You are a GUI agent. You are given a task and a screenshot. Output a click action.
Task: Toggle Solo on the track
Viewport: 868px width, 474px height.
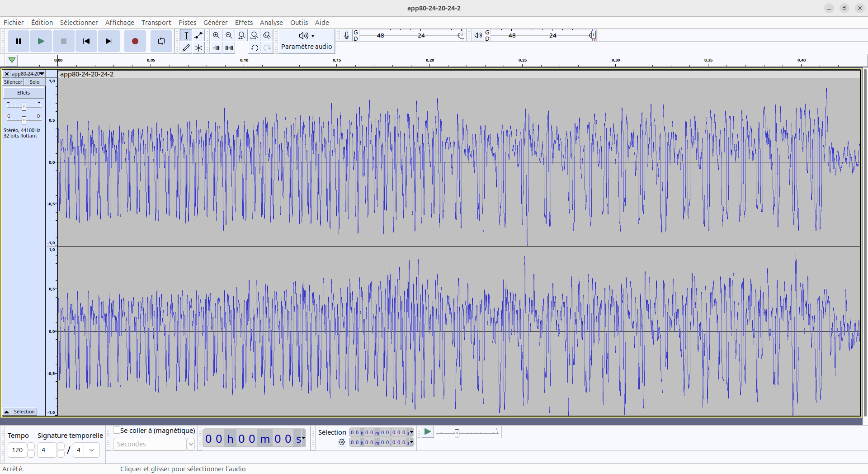click(x=34, y=82)
